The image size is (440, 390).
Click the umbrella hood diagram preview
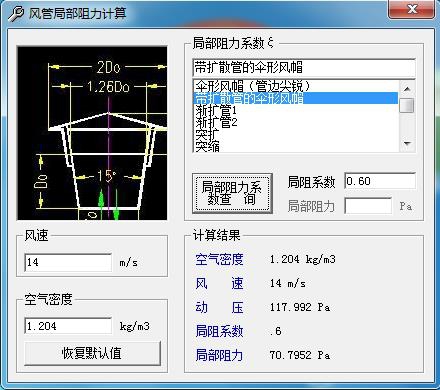pos(92,133)
